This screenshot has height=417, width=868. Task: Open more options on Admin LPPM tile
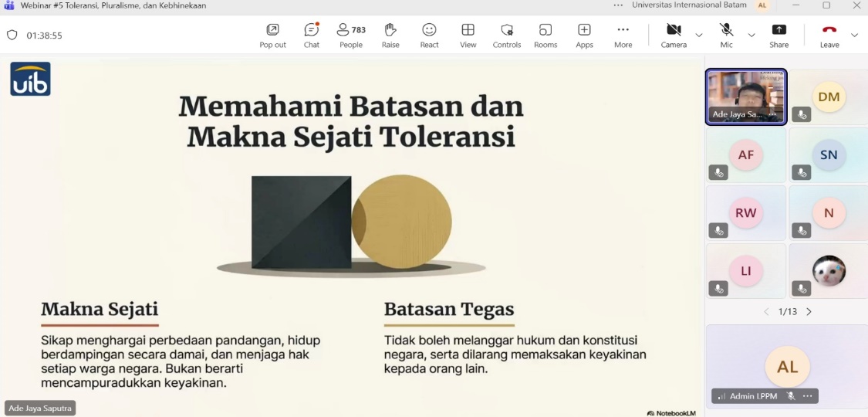click(808, 396)
